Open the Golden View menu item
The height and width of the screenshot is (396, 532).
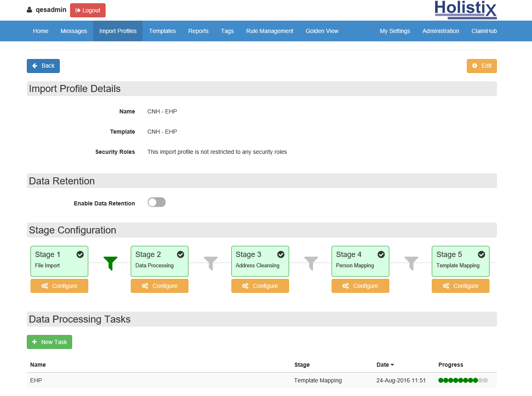click(322, 31)
